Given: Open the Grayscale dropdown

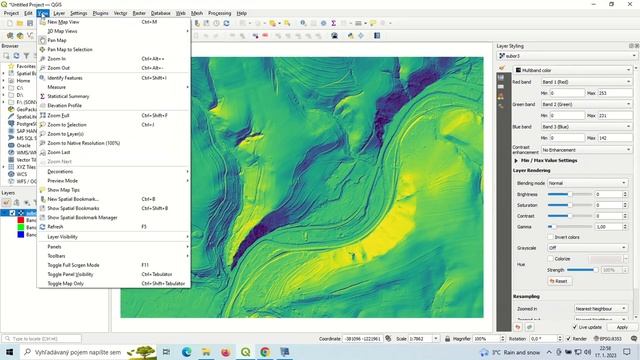Looking at the screenshot, I should pyautogui.click(x=587, y=248).
